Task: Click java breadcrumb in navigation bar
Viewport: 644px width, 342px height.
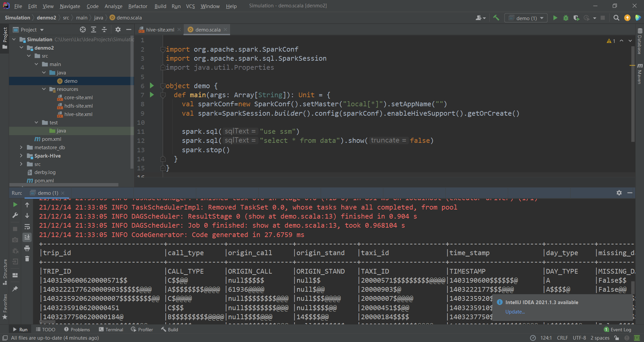Action: (99, 18)
